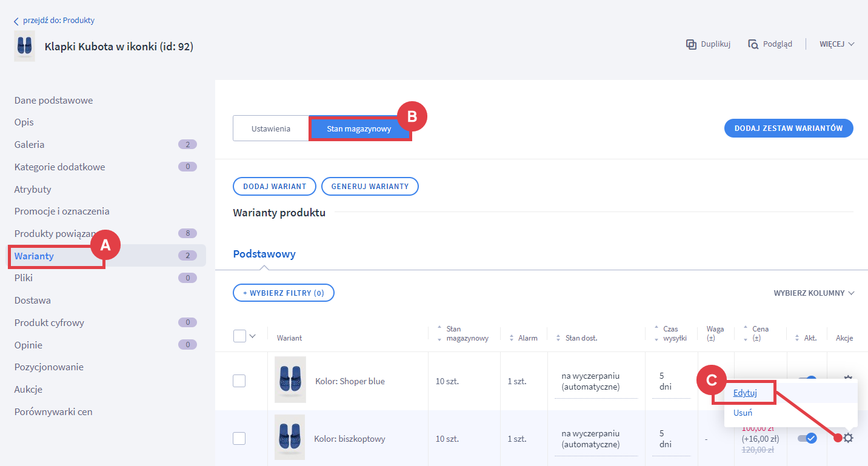Screen dimensions: 868x466
Task: Click product thumbnail icon in header
Action: (24, 47)
